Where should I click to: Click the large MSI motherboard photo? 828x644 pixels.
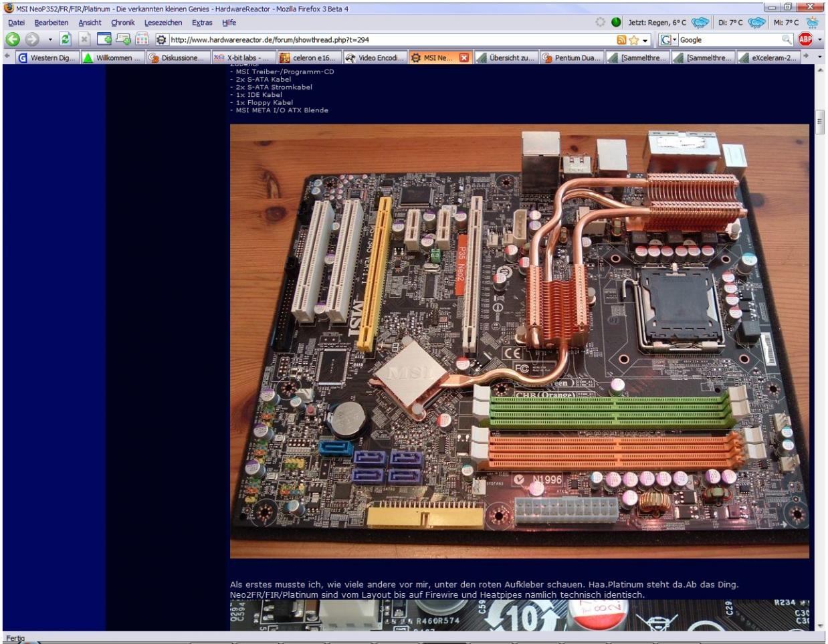tap(520, 341)
